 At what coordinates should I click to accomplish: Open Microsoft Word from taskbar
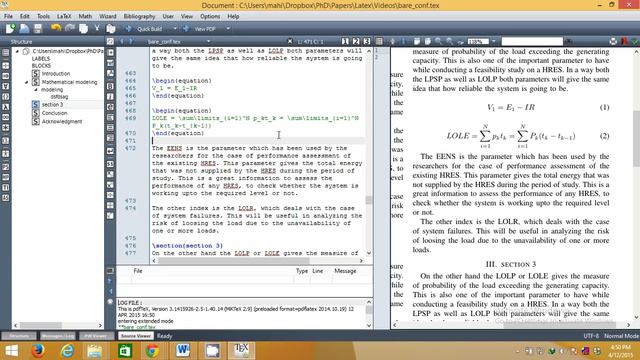point(182,351)
